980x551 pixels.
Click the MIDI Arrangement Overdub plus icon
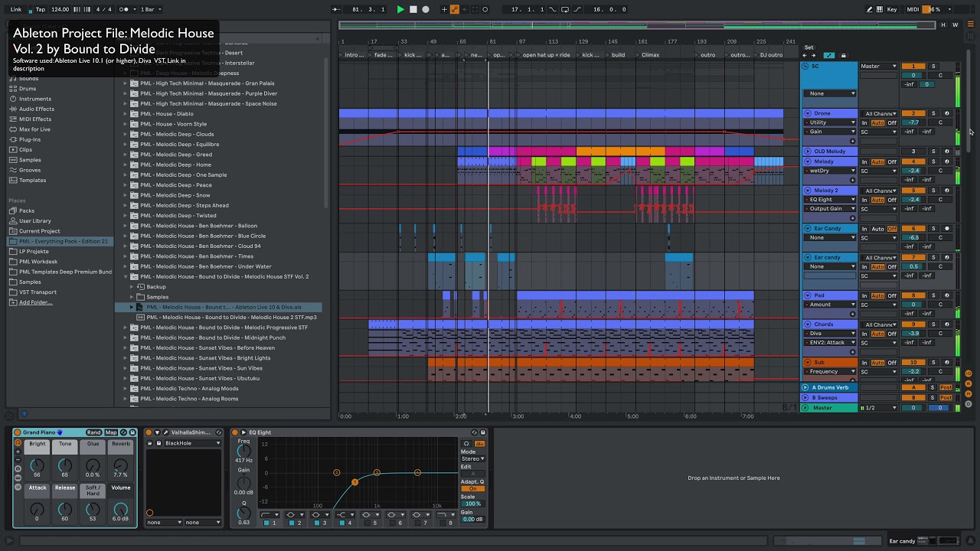444,9
